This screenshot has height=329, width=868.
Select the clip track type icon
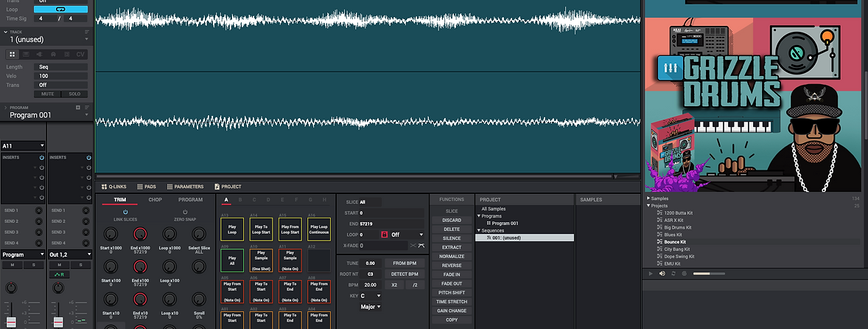pyautogui.click(x=67, y=55)
